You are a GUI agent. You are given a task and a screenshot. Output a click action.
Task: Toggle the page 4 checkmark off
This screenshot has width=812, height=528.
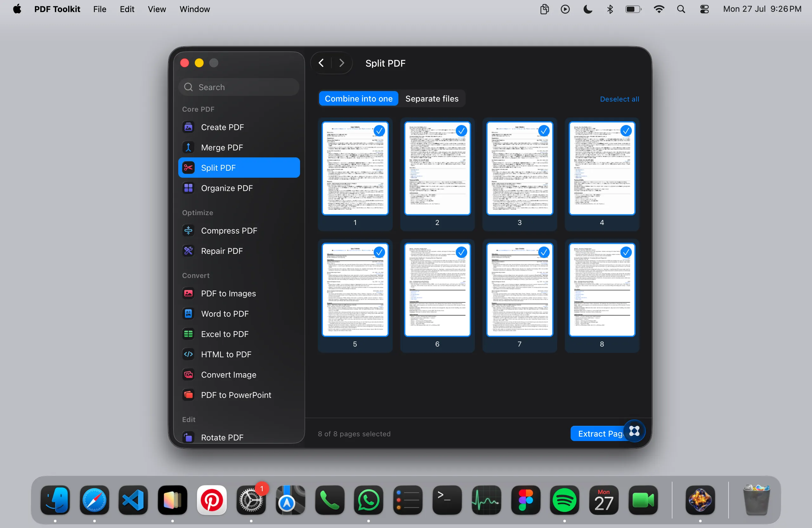(x=626, y=131)
